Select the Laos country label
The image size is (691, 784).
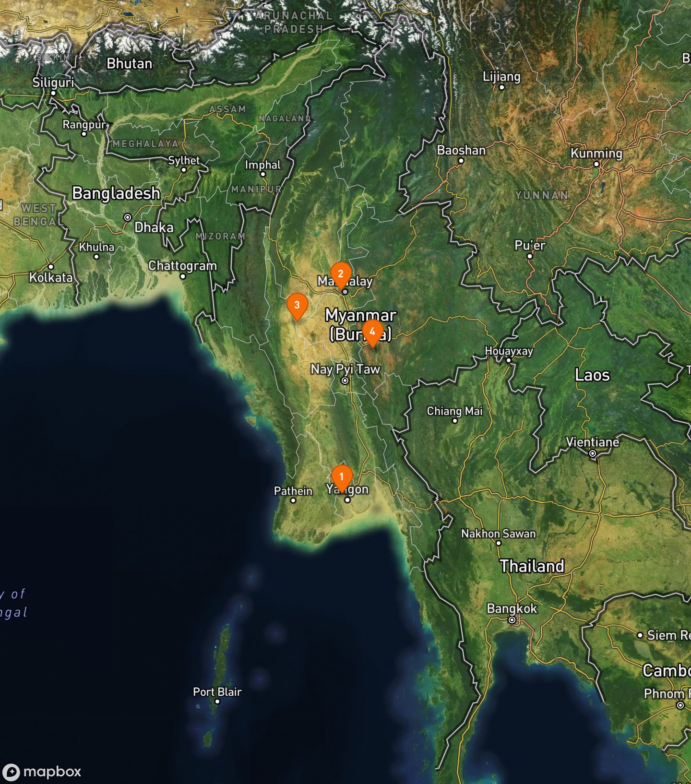[592, 375]
